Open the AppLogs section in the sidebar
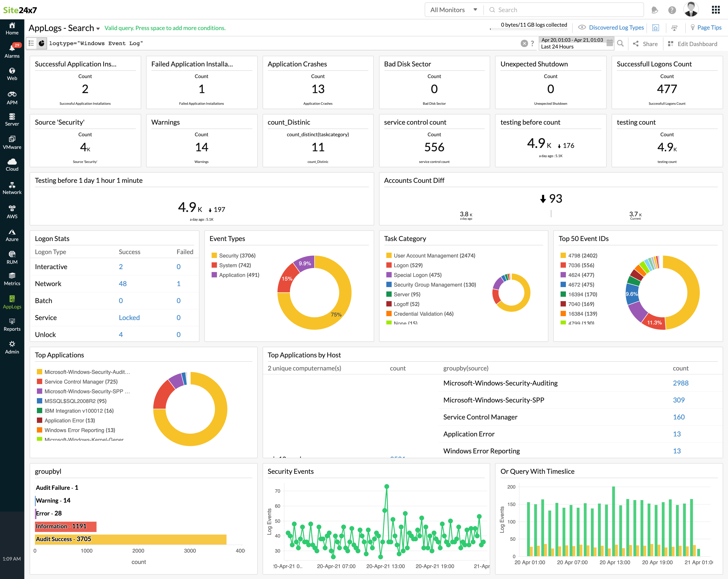728x579 pixels. pos(12,302)
